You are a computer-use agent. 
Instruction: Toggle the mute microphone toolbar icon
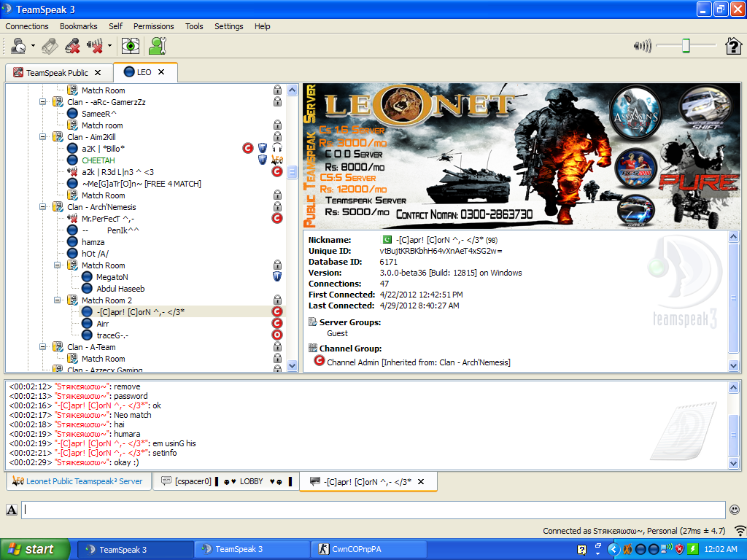pos(72,46)
